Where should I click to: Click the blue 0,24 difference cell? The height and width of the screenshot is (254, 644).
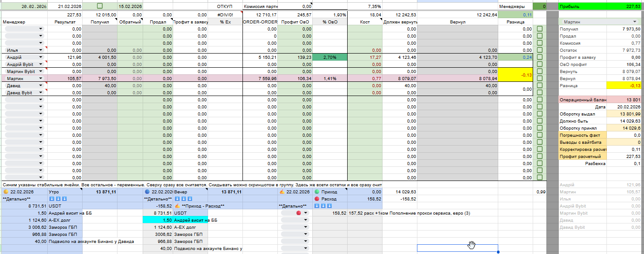pyautogui.click(x=516, y=57)
